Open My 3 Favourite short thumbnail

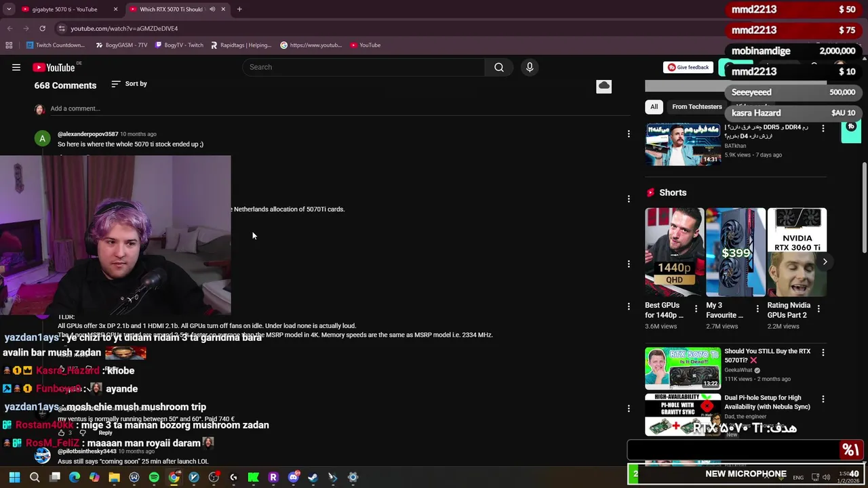pyautogui.click(x=736, y=252)
